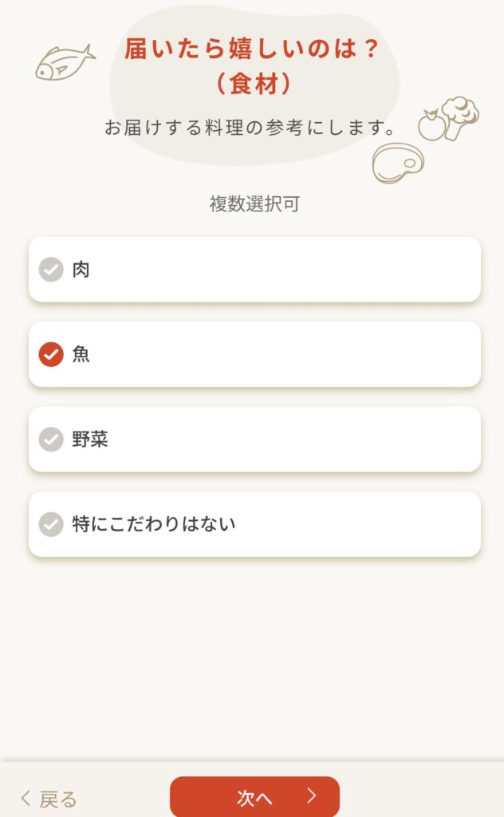Click the （食材） heading line
This screenshot has width=504, height=817.
click(x=253, y=84)
